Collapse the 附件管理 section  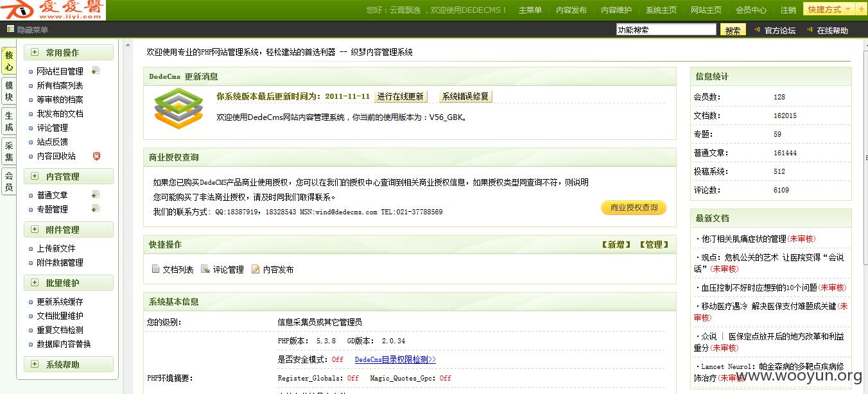(35, 230)
